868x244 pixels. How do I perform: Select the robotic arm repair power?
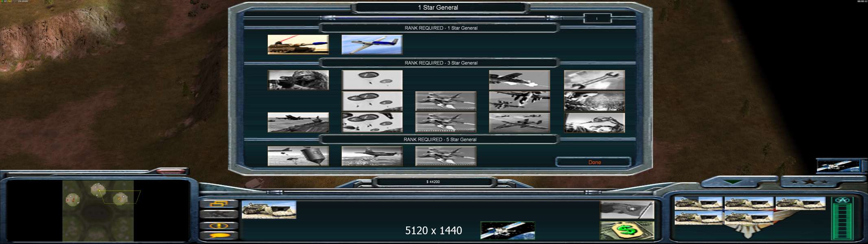point(594,122)
